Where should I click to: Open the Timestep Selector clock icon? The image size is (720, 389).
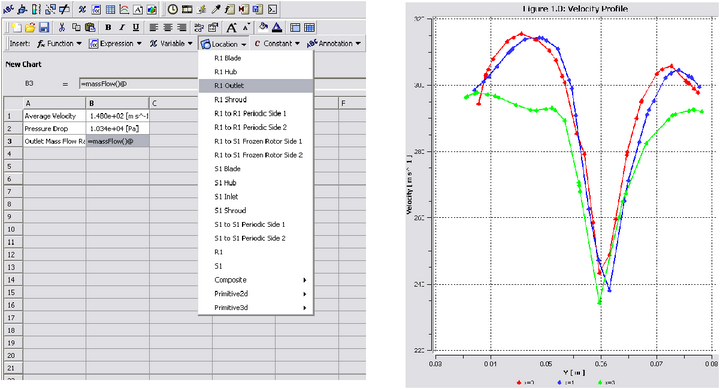172,9
